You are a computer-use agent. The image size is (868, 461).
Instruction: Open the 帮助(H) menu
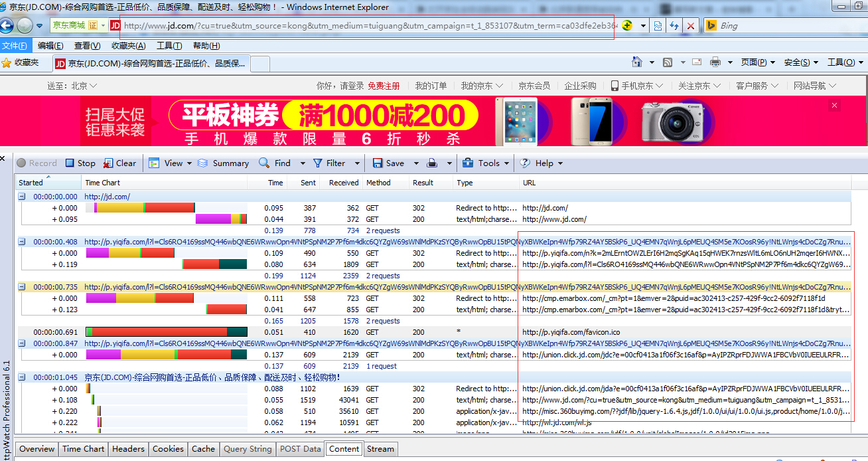click(206, 46)
